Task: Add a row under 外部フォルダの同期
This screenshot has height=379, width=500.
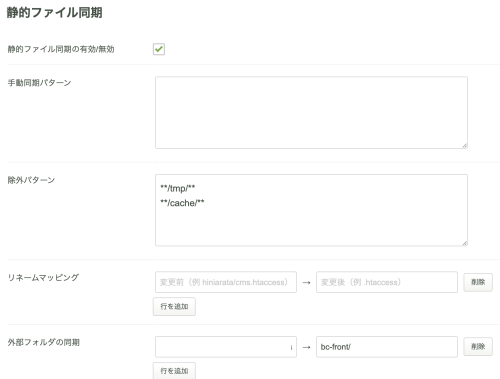Action: 174,371
